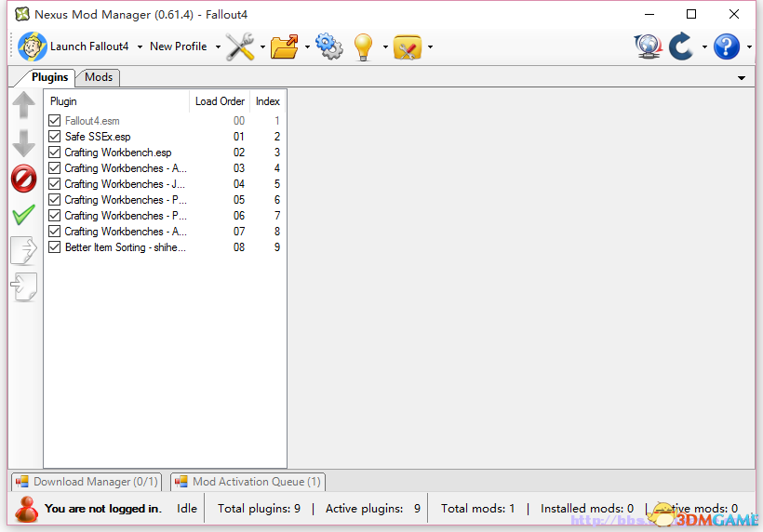This screenshot has width=763, height=532.
Task: Click the globe updates check icon
Action: (649, 47)
